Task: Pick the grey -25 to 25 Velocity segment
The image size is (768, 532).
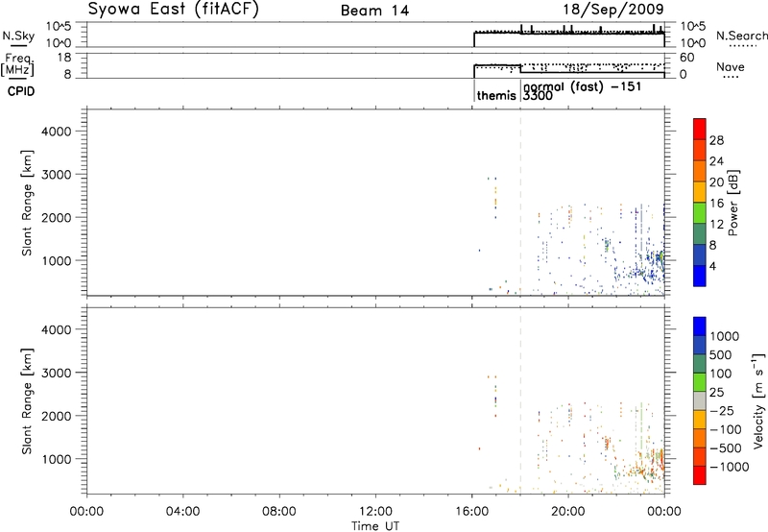Action: (700, 400)
